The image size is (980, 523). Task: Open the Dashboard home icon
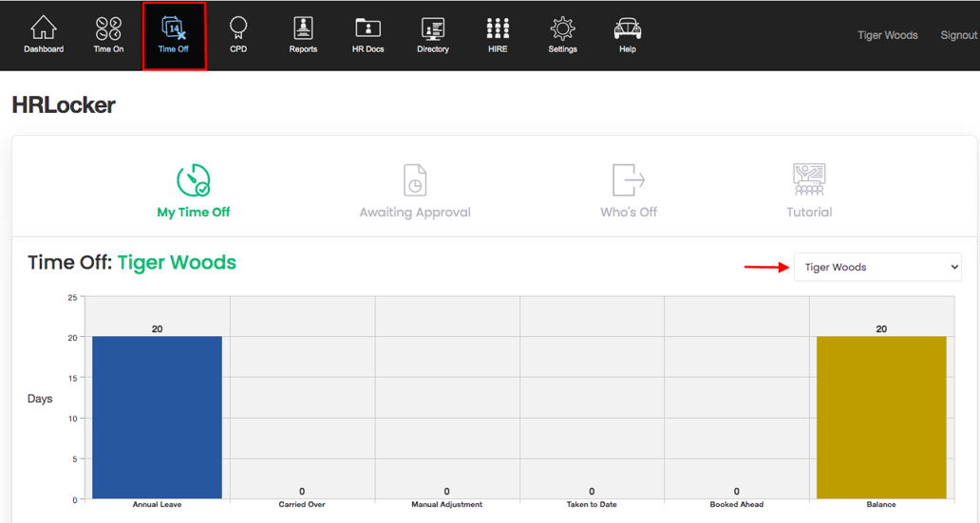coord(44,29)
